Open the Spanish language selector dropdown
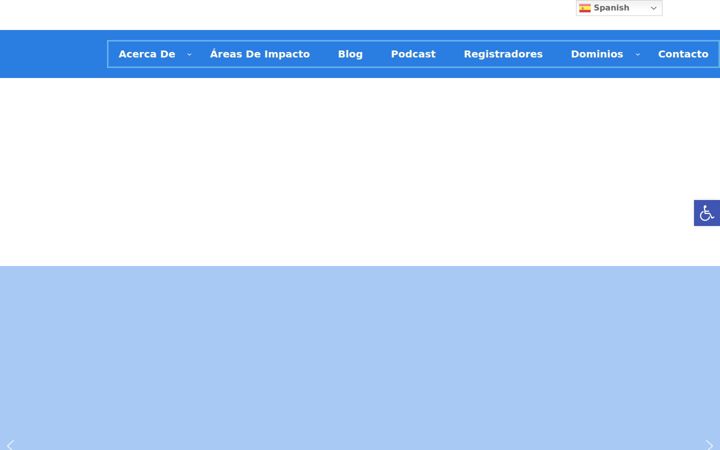Viewport: 720px width, 450px height. pos(619,8)
